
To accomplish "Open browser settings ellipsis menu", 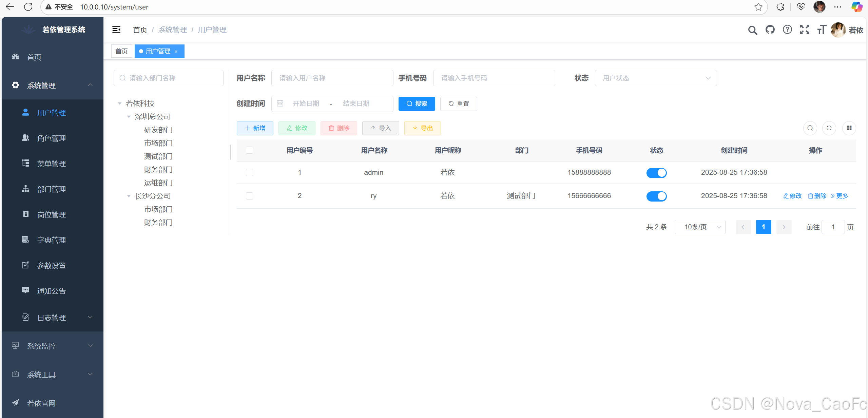I will click(837, 7).
